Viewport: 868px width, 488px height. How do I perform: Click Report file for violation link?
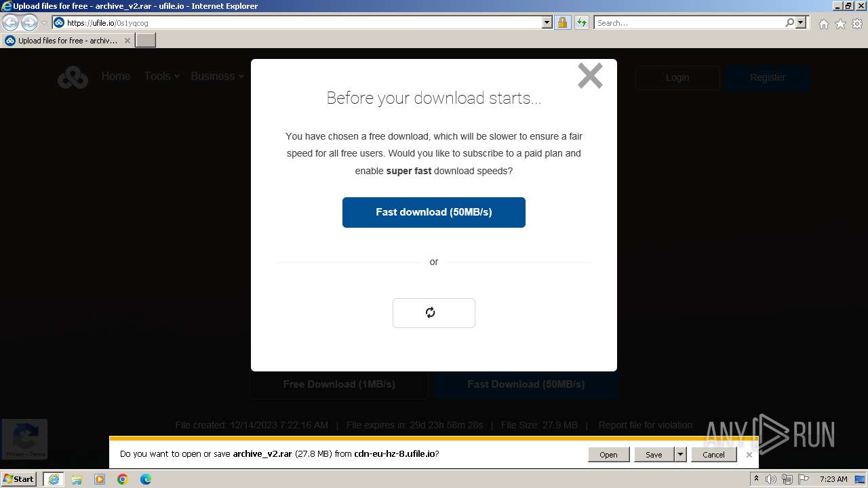point(646,425)
